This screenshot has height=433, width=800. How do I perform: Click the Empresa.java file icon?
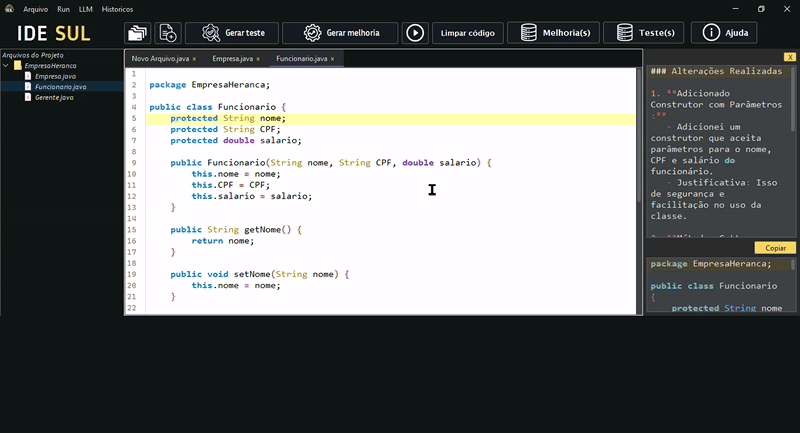pos(28,76)
